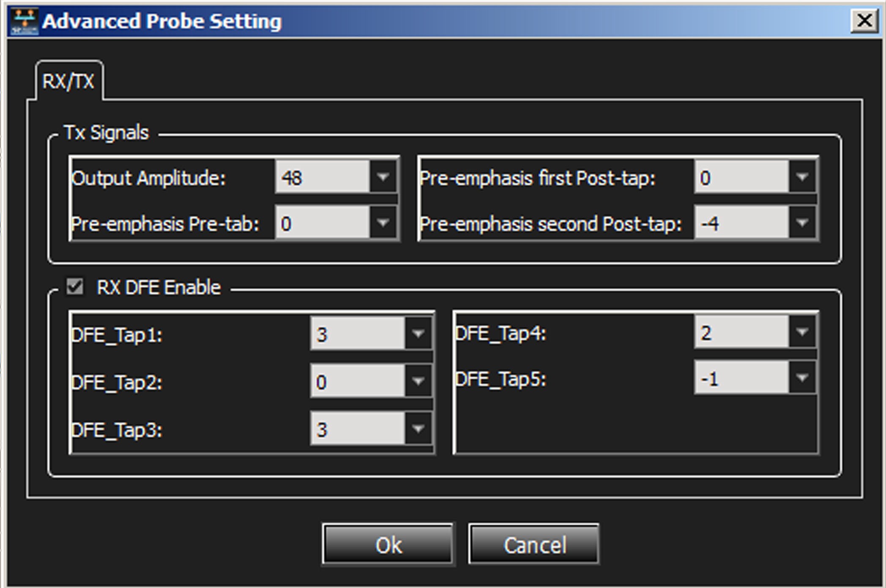886x588 pixels.
Task: Confirm settings with the Ok button
Action: [x=388, y=544]
